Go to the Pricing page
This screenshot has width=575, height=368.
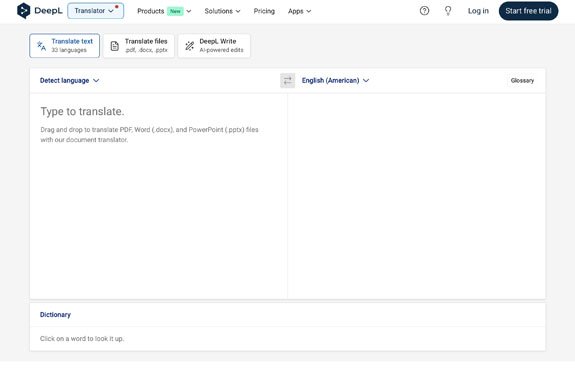point(264,11)
